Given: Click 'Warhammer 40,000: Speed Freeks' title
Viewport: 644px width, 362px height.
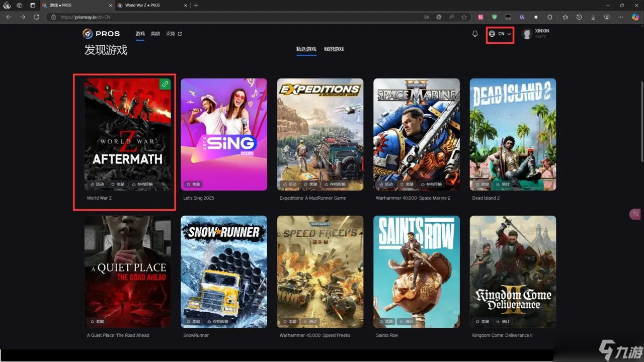Looking at the screenshot, I should tap(315, 335).
